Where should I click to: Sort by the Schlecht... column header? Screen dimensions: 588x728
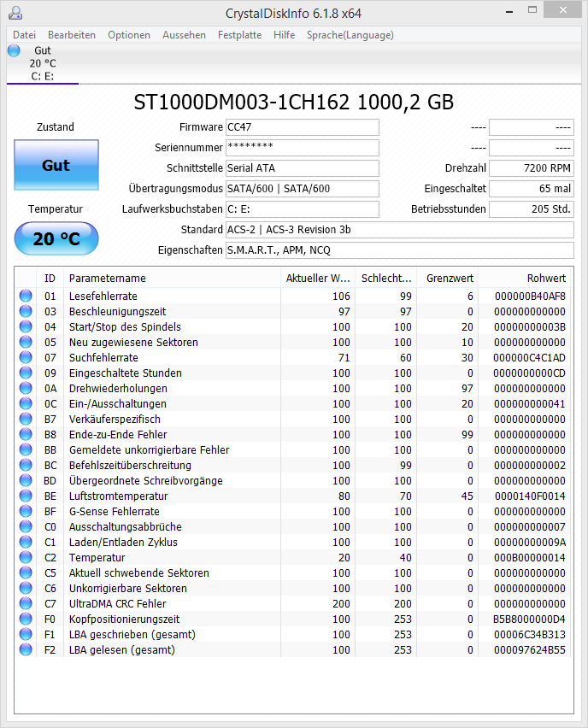[x=386, y=278]
